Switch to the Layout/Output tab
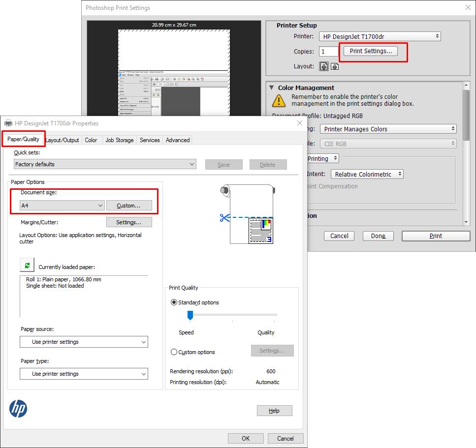This screenshot has width=476, height=448. (x=62, y=140)
